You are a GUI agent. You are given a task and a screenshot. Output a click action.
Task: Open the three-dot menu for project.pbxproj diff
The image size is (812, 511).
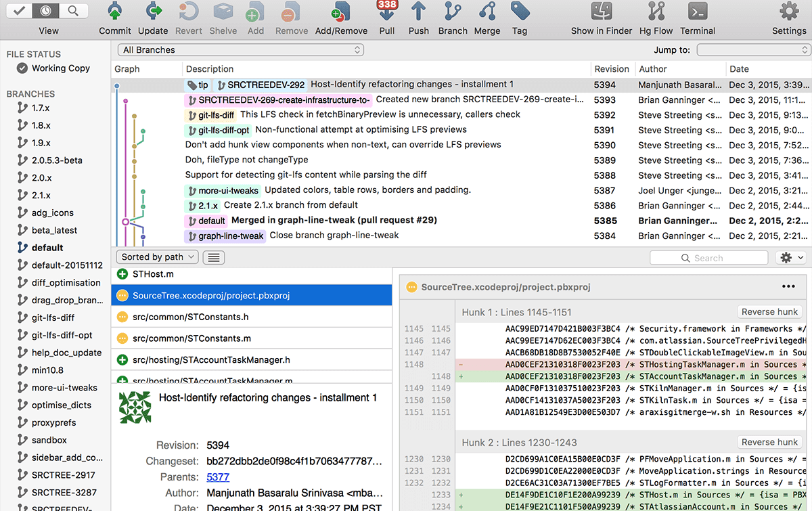click(x=788, y=287)
